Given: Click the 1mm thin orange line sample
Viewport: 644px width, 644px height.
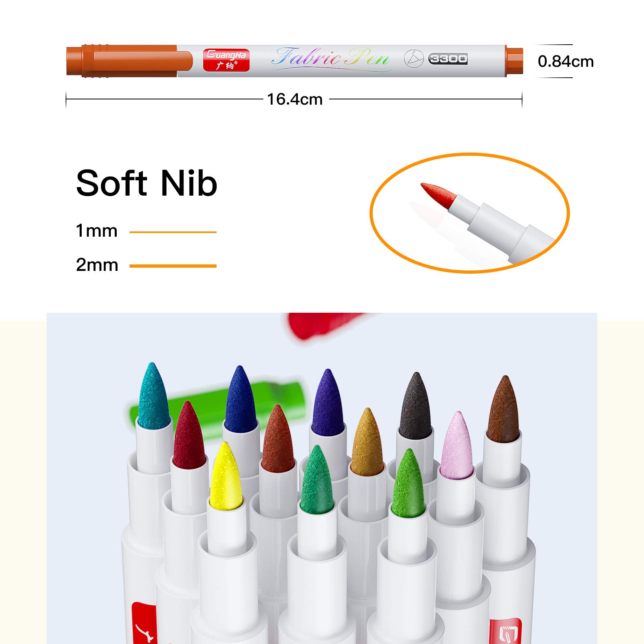Looking at the screenshot, I should coord(173,232).
